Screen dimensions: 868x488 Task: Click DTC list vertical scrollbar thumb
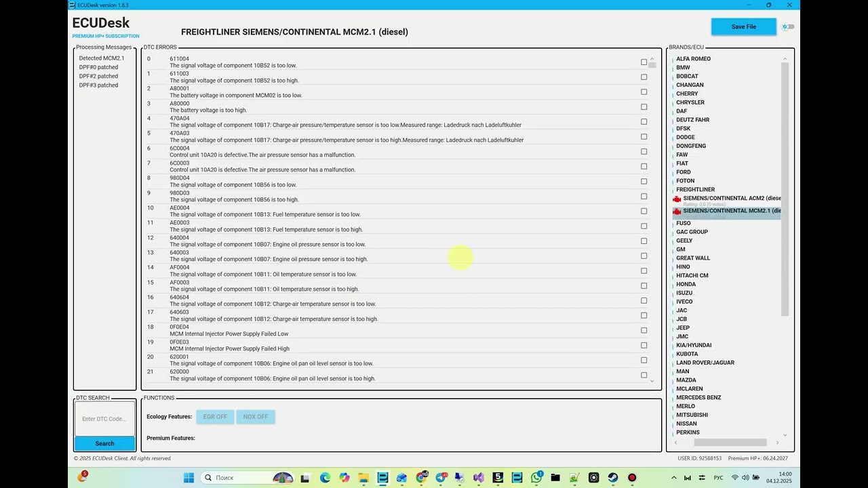[x=652, y=66]
